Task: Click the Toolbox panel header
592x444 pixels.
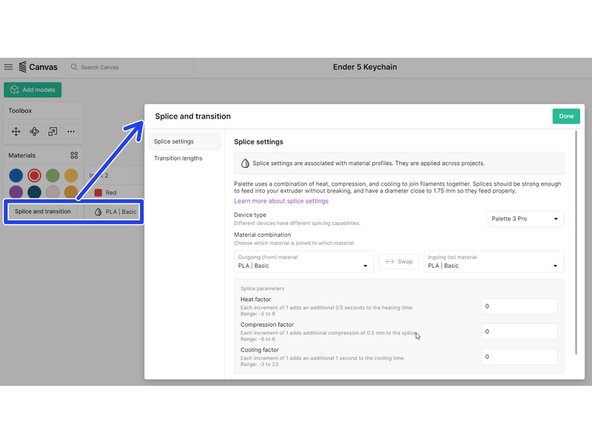Action: point(20,111)
